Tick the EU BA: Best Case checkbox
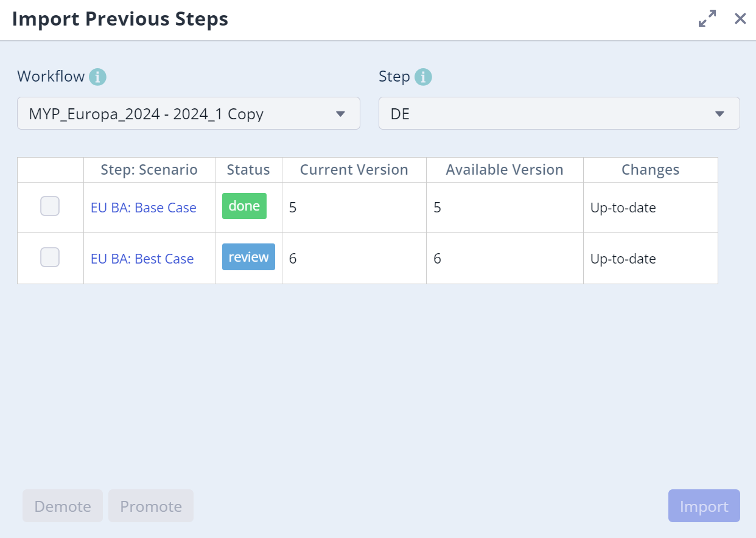Screen dimensions: 756x538 [x=50, y=257]
